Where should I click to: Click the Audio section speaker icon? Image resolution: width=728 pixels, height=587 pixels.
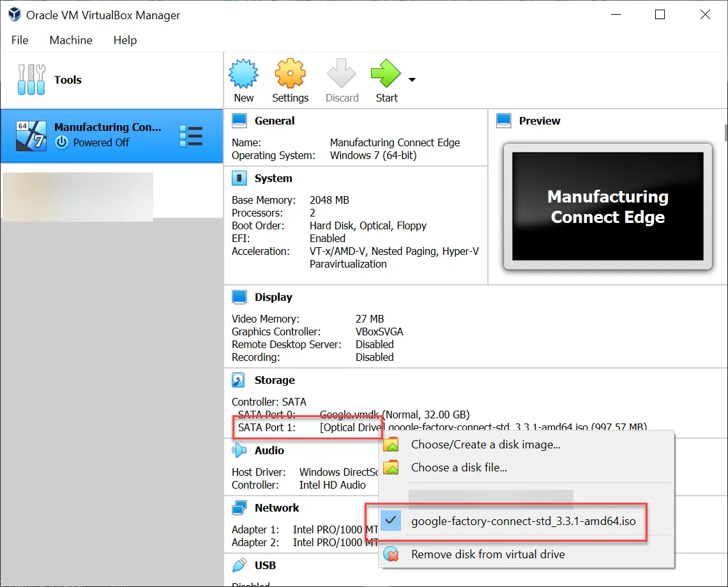(x=239, y=450)
